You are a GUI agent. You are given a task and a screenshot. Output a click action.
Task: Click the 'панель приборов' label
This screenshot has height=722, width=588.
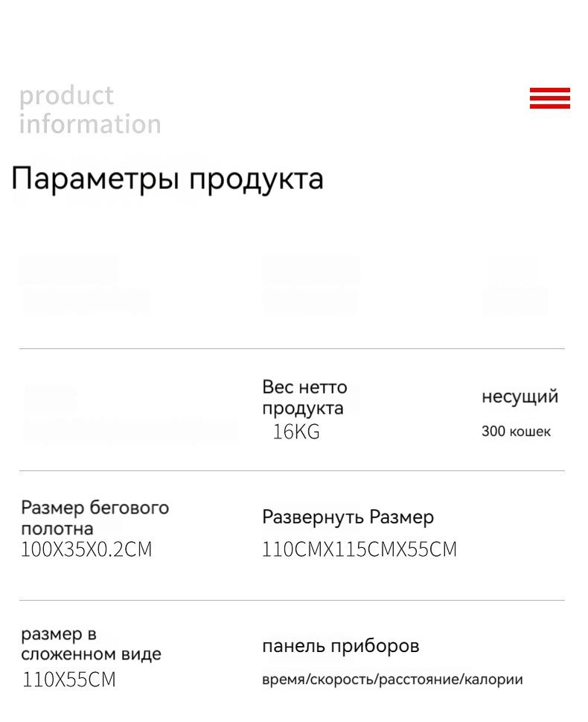340,646
